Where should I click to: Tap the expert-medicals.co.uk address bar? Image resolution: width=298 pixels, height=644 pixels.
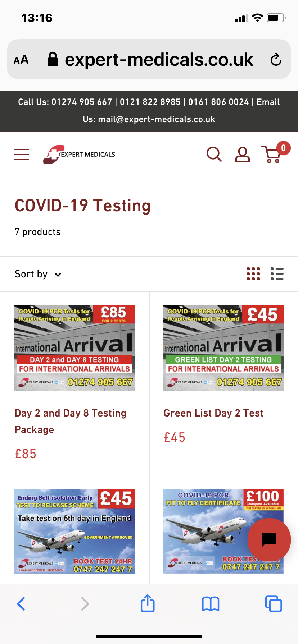[159, 60]
